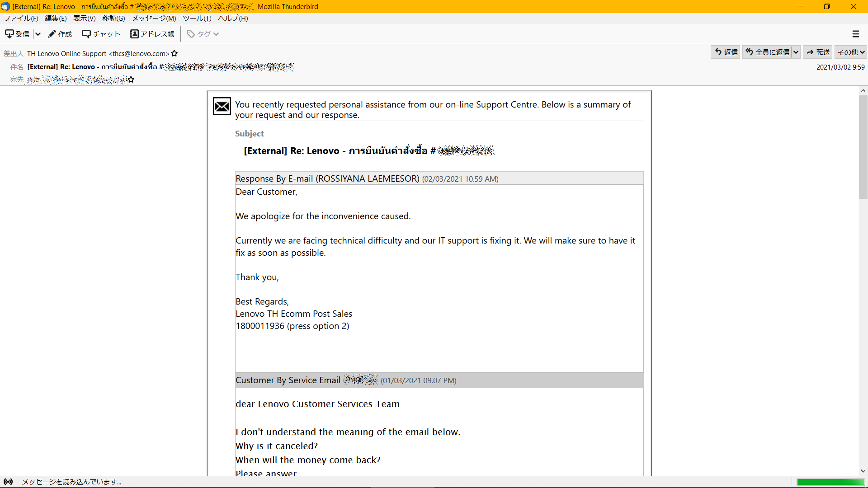Restore down the Thunderbird window
This screenshot has height=488, width=868.
pyautogui.click(x=827, y=6)
